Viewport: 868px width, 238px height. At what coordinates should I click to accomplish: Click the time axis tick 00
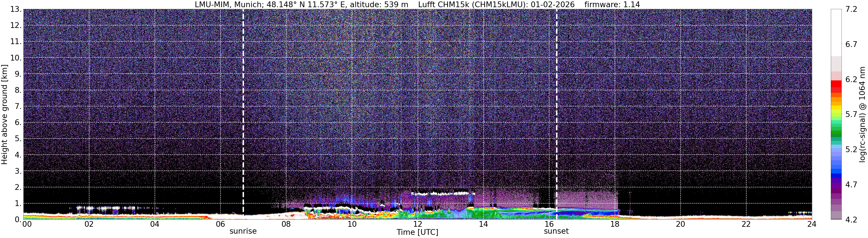[27, 224]
